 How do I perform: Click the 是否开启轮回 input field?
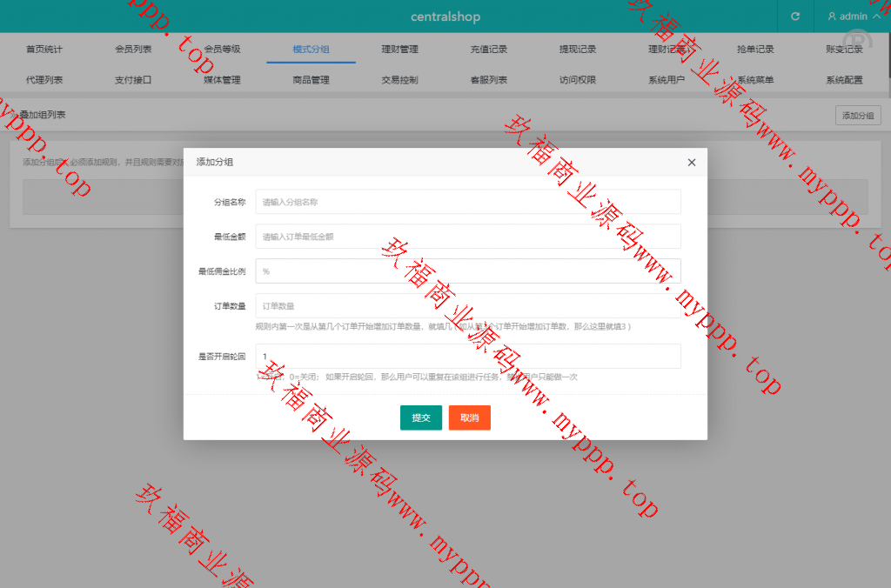pos(468,357)
